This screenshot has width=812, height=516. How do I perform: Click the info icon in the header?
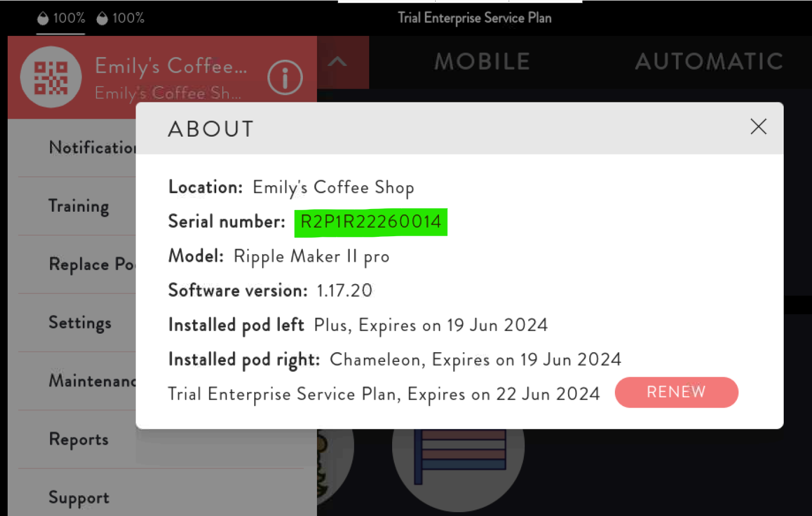coord(285,77)
